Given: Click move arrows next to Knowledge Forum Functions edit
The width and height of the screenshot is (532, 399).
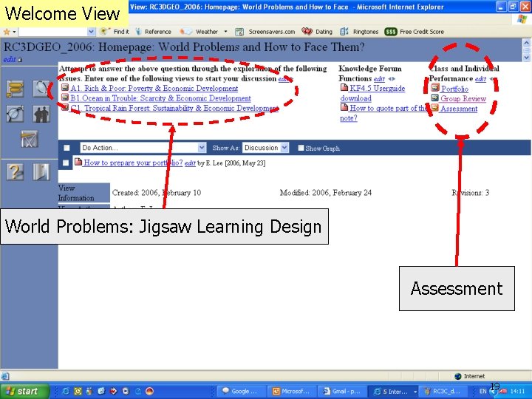Looking at the screenshot, I should click(x=392, y=79).
